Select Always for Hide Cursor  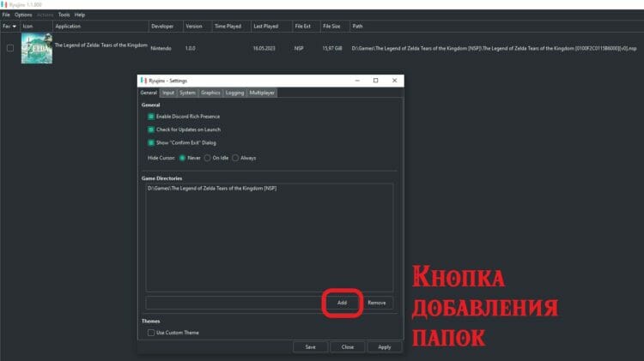pos(236,158)
